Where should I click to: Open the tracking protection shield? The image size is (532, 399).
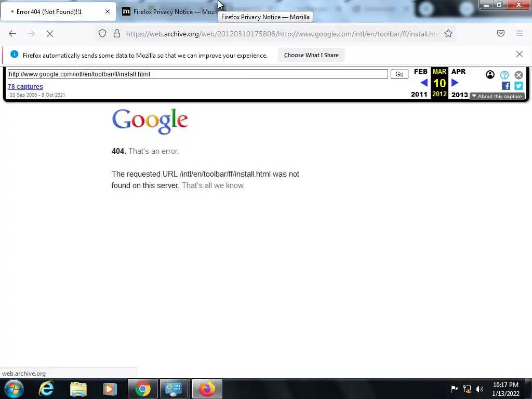(102, 34)
